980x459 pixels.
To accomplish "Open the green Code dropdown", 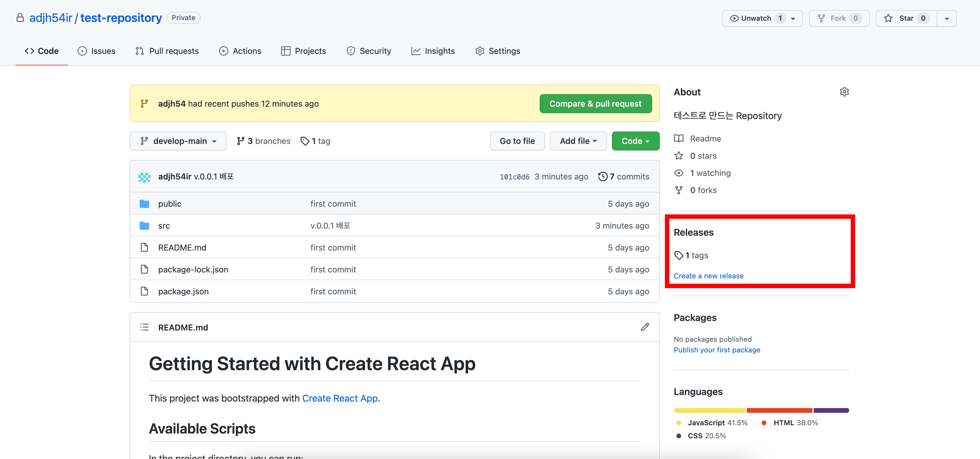I will click(x=635, y=141).
